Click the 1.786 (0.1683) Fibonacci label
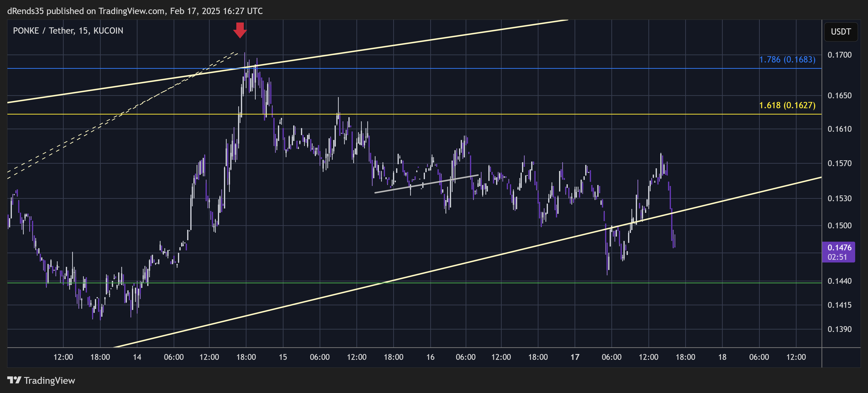Screen dimensions: 868x393 [x=787, y=60]
